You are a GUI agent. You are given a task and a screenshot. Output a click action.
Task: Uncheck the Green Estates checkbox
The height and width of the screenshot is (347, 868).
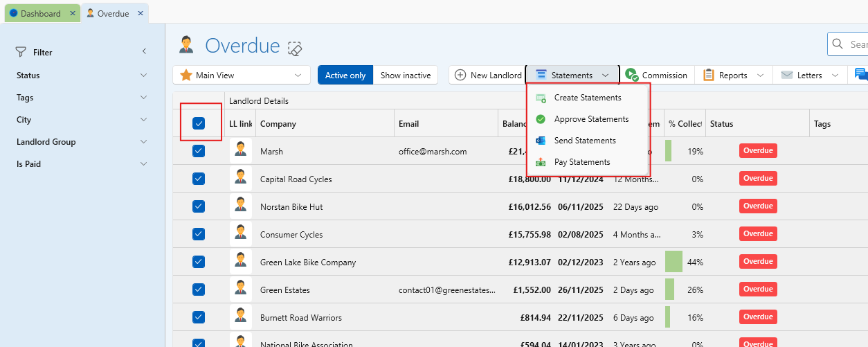[x=199, y=290]
